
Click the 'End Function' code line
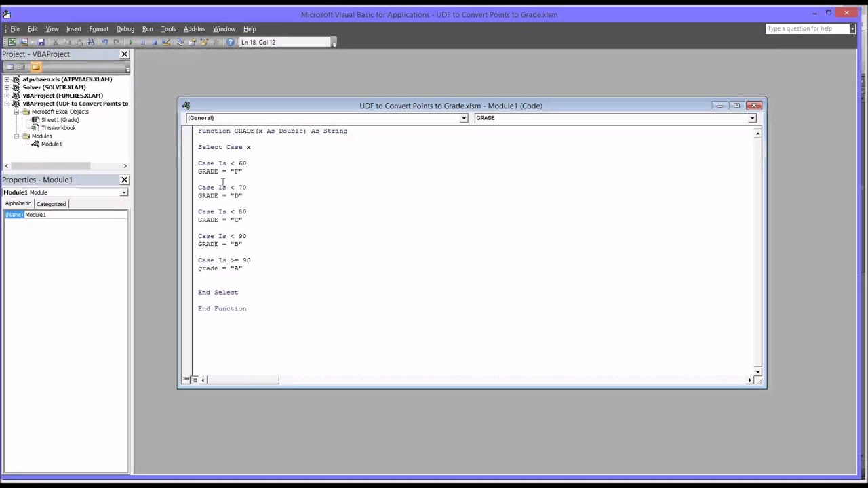(222, 309)
